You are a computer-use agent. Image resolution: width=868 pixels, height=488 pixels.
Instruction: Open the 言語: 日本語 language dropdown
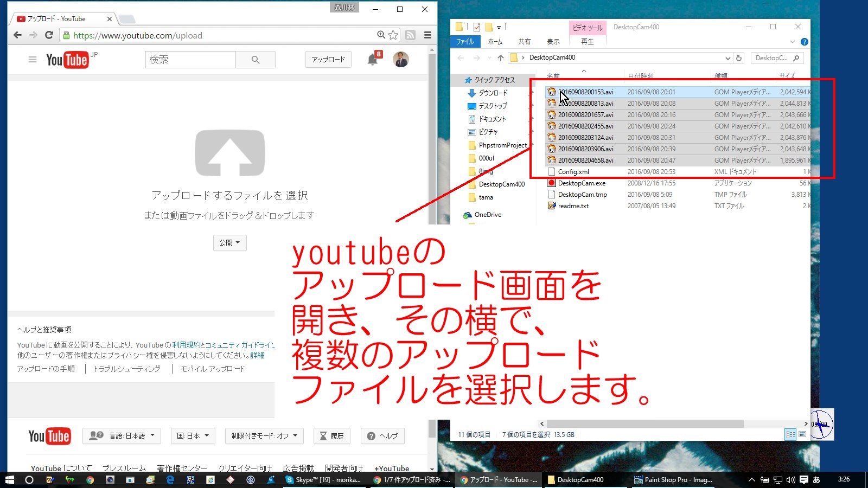pos(122,436)
